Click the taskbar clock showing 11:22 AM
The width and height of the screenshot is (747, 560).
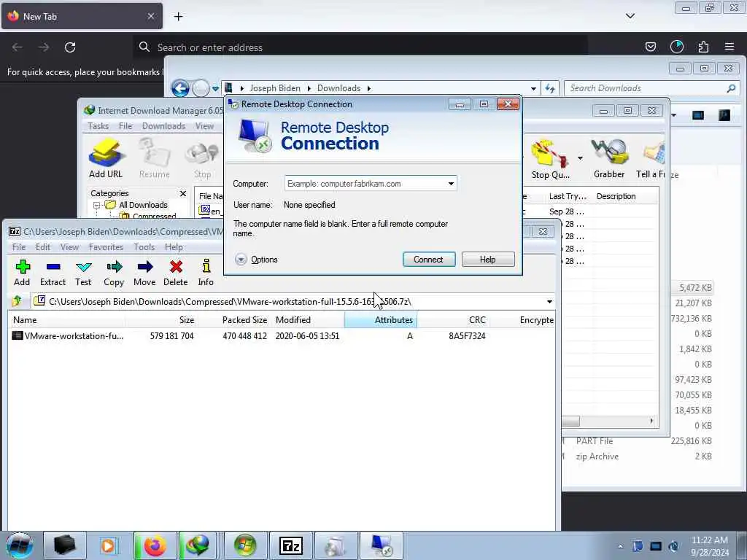pyautogui.click(x=710, y=546)
